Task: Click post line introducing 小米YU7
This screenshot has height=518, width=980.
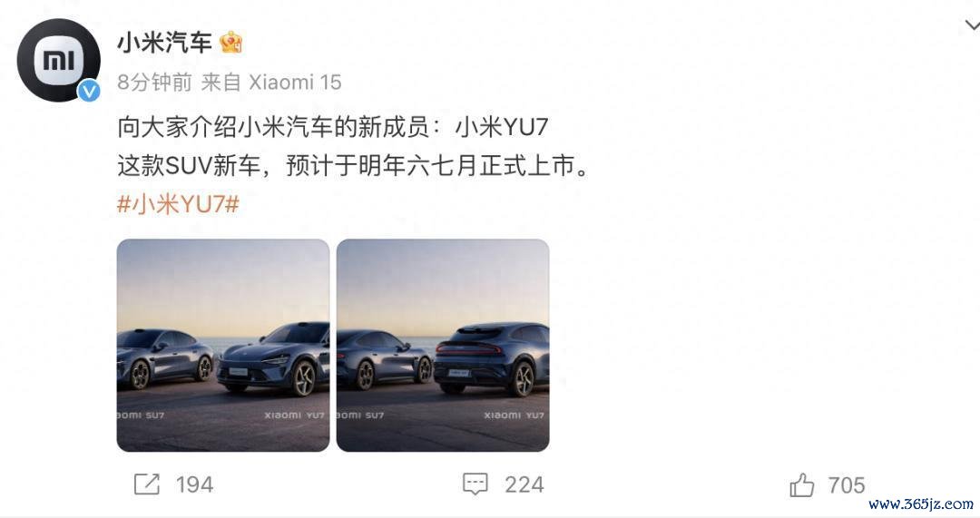Action: click(332, 127)
